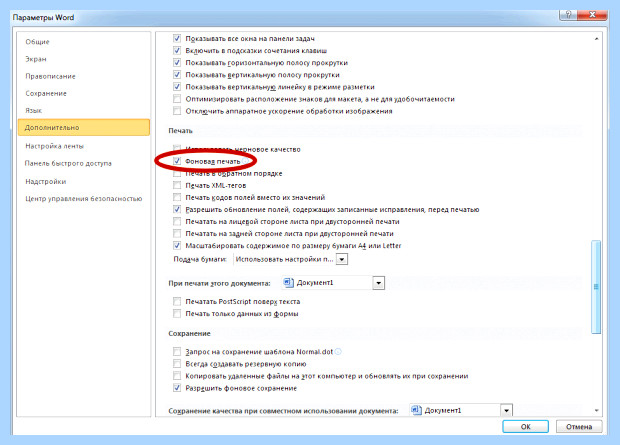Viewport: 620px width, 445px height.
Task: Check Печать XML-тегов
Action: coord(177,186)
